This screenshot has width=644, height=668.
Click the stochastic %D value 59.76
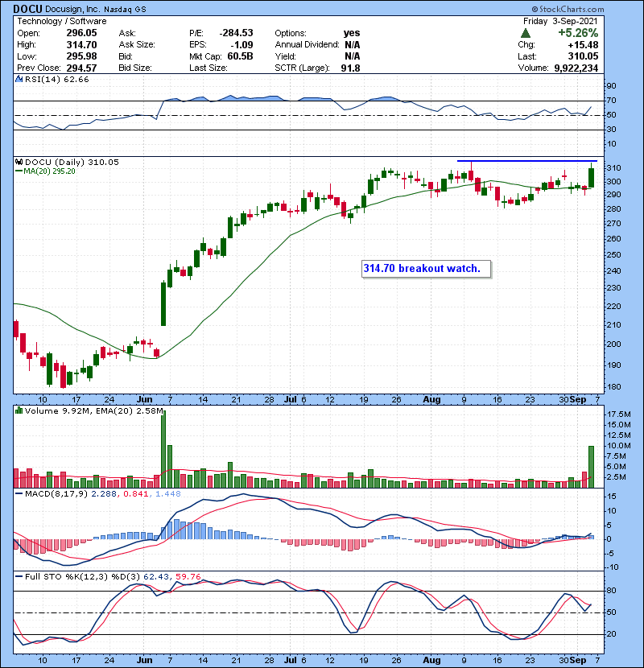point(188,576)
